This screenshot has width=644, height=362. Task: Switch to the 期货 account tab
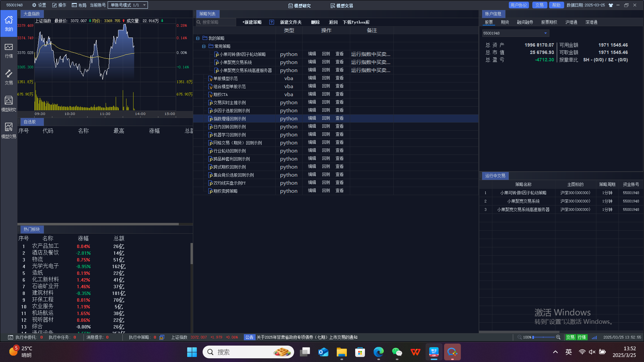(x=505, y=22)
